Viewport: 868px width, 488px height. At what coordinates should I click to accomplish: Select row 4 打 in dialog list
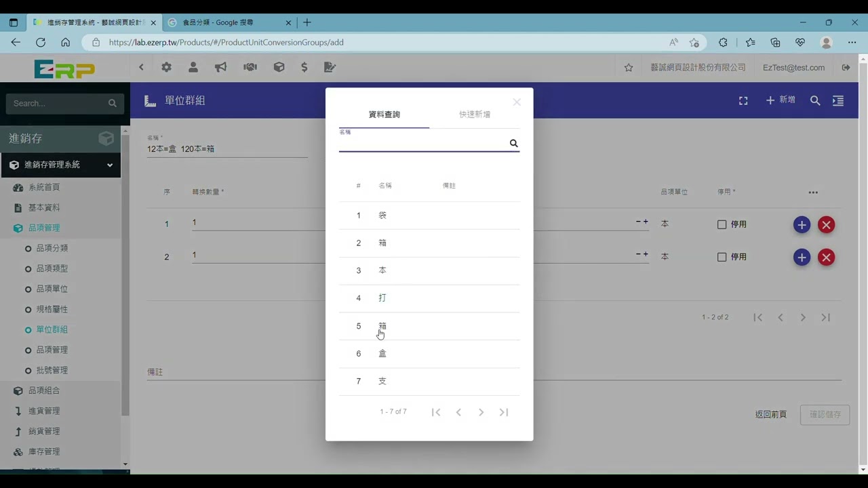(x=429, y=298)
